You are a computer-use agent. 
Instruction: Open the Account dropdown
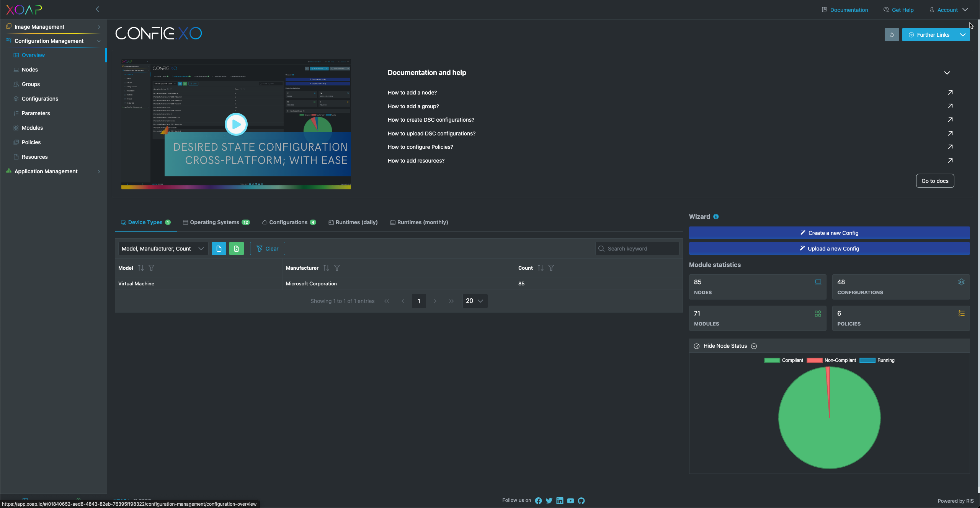(948, 10)
